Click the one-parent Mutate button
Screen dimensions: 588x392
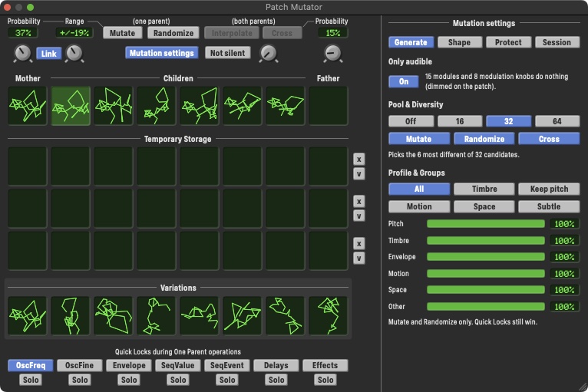coord(122,33)
